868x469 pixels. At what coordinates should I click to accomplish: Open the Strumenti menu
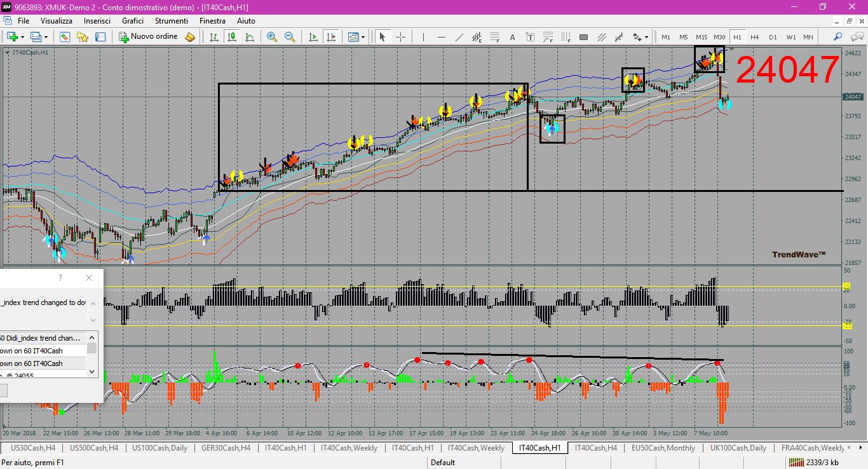pyautogui.click(x=172, y=21)
